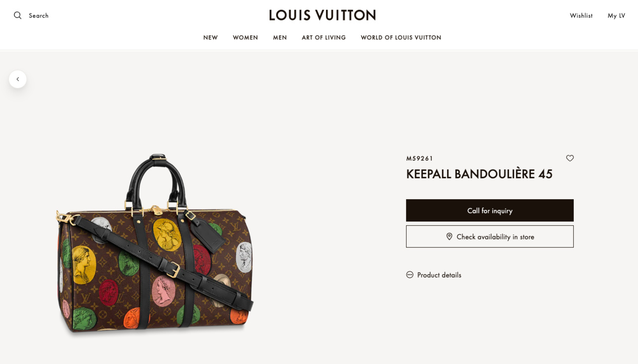
Task: Open the Product details text link
Action: tap(439, 275)
